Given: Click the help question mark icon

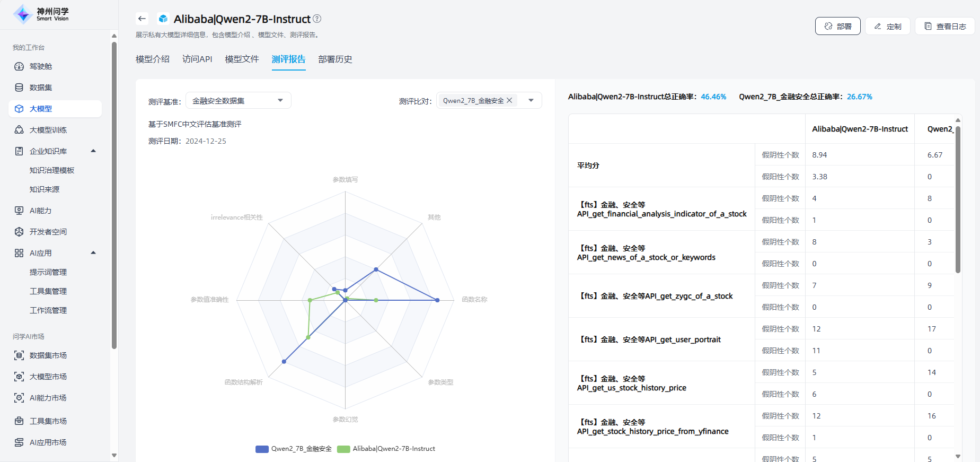Looking at the screenshot, I should (317, 19).
